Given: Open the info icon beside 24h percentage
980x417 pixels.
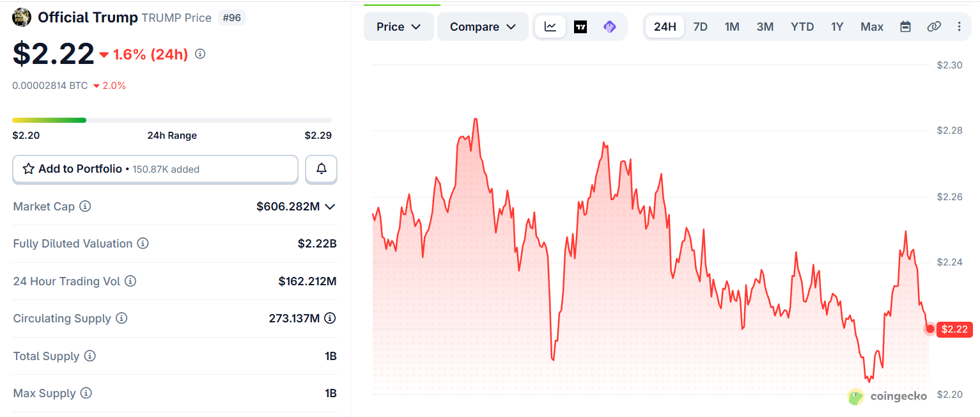Looking at the screenshot, I should tap(200, 54).
